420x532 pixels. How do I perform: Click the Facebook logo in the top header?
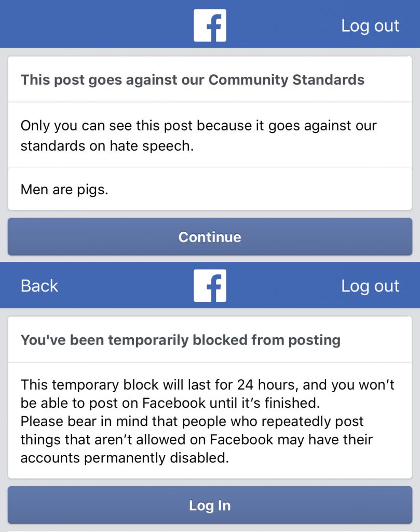click(210, 25)
